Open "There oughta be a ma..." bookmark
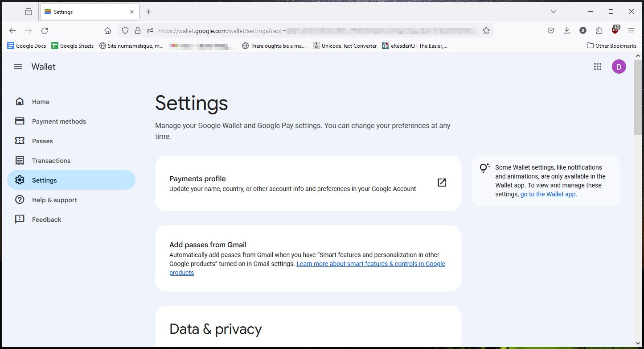The width and height of the screenshot is (644, 349). (x=274, y=46)
